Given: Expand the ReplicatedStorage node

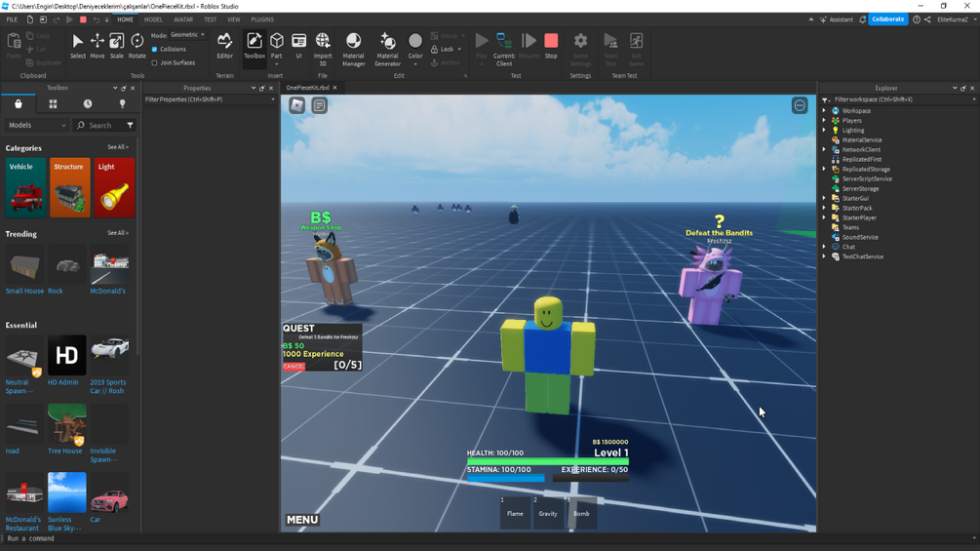Looking at the screenshot, I should coord(824,170).
